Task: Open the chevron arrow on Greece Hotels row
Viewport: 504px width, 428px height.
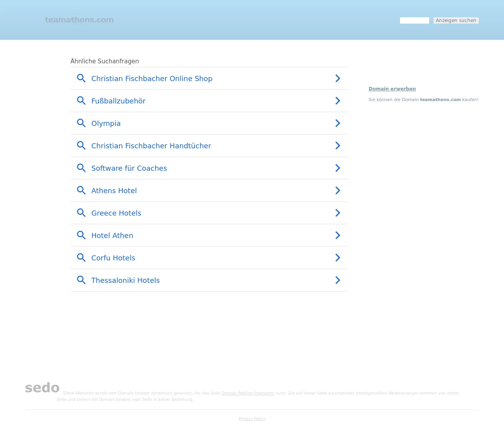Action: coord(338,213)
